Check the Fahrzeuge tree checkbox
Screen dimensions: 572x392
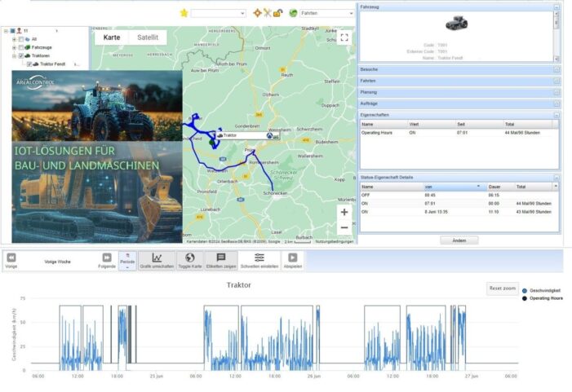click(x=21, y=48)
